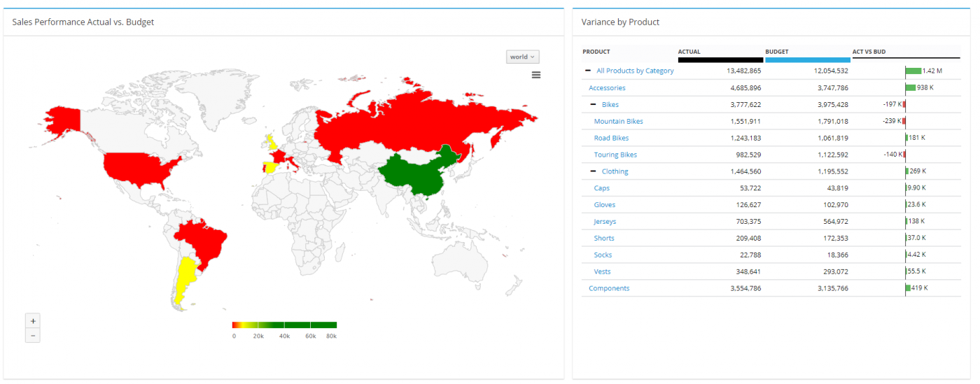Click actual value 703,375

[x=748, y=222]
